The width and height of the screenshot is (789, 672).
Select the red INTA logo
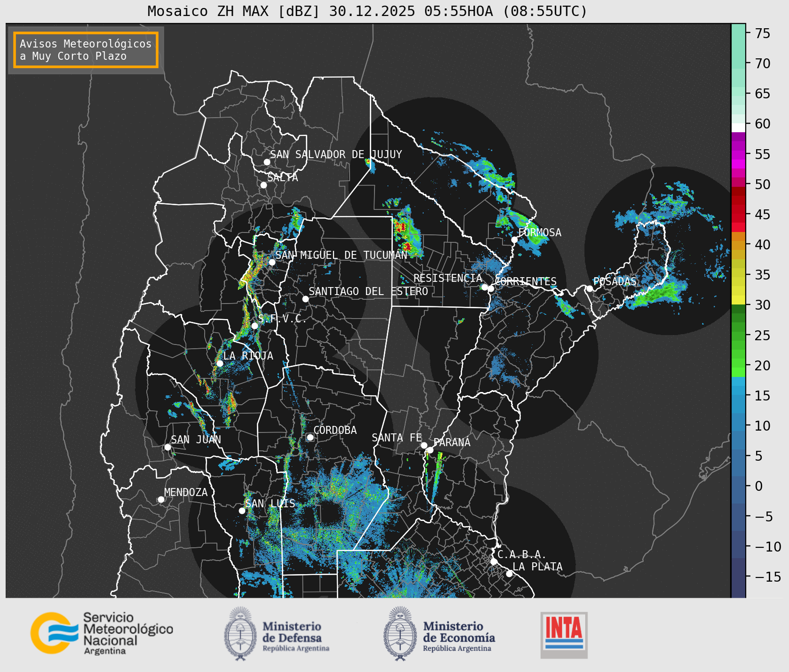coord(564,635)
